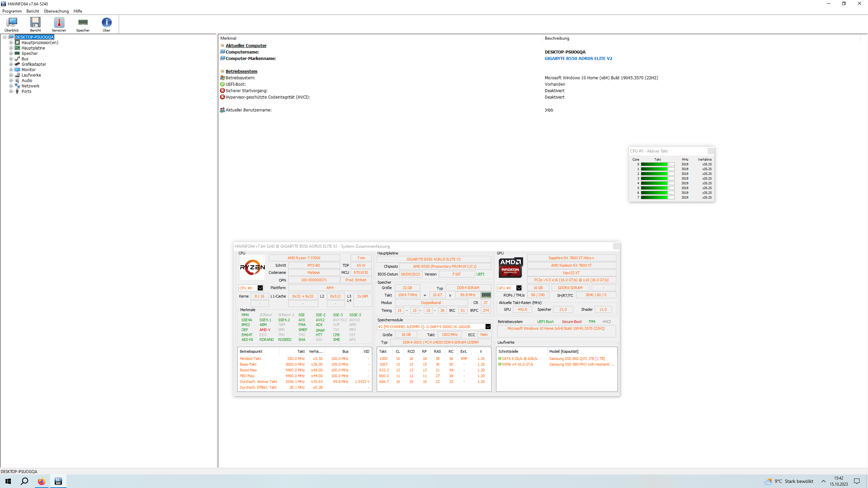This screenshot has height=488, width=868.
Task: Open the Programm menu
Action: pos(12,11)
